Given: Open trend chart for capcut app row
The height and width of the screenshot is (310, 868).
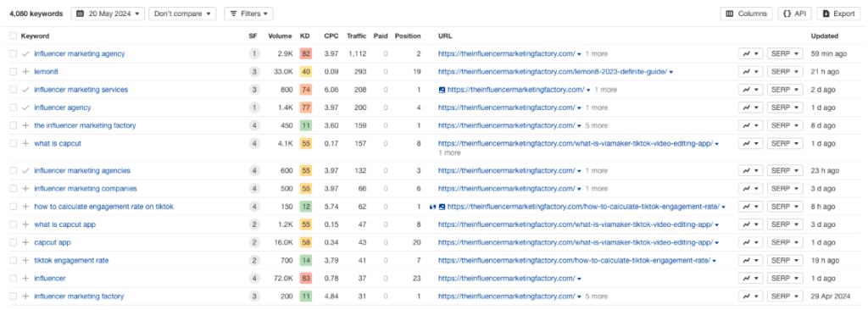Looking at the screenshot, I should click(x=750, y=242).
